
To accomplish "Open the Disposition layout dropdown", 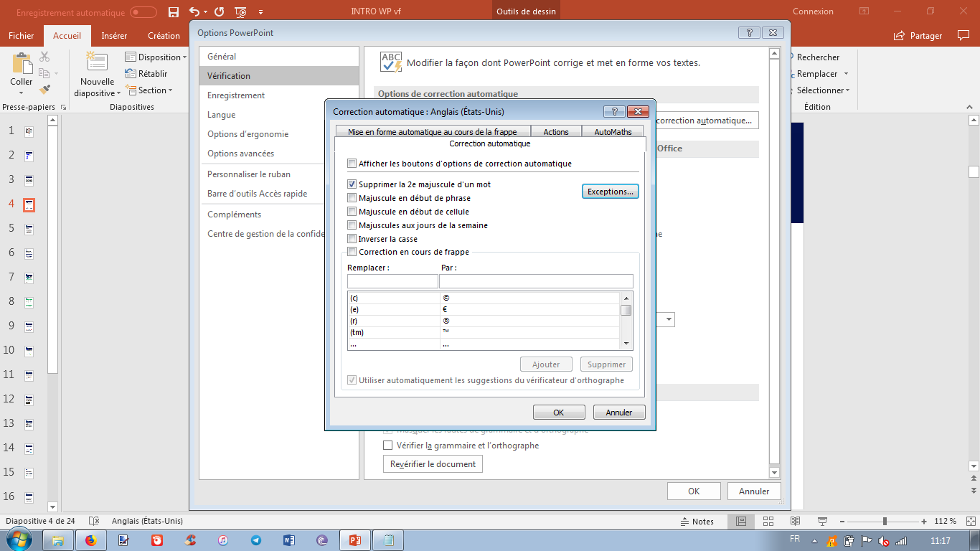I will pos(156,57).
